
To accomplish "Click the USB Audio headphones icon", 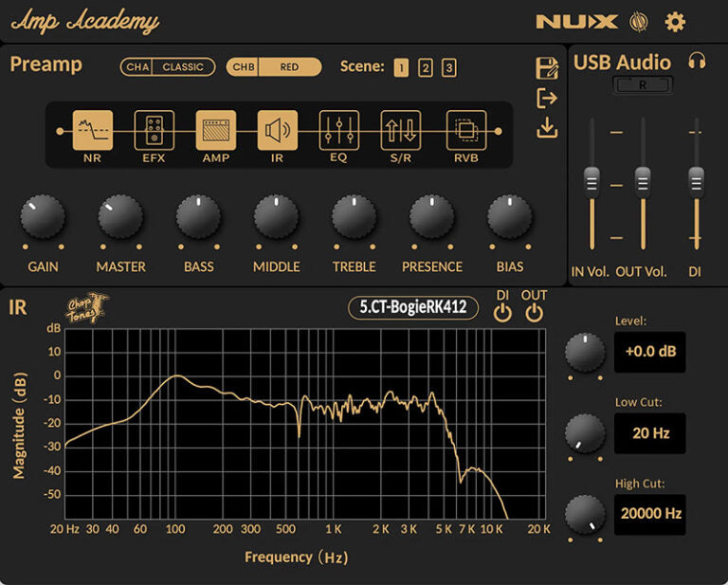I will (697, 61).
